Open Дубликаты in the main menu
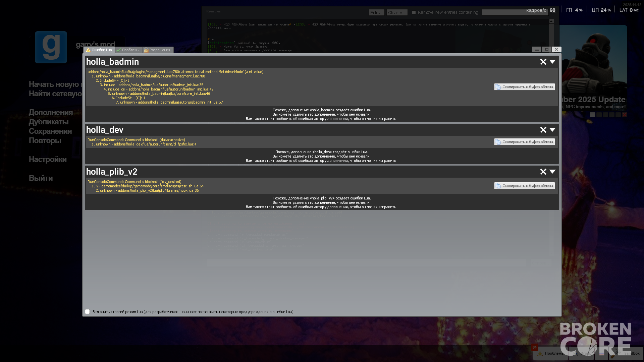This screenshot has width=644, height=362. pyautogui.click(x=49, y=122)
